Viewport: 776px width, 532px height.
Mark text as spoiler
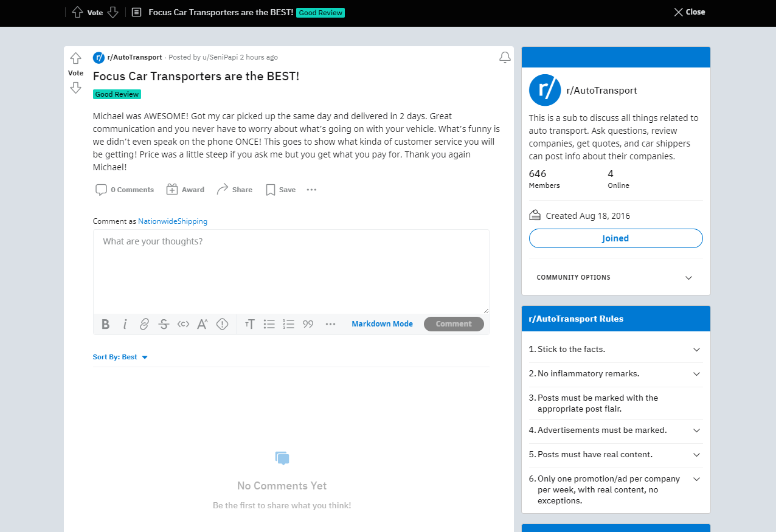(222, 324)
